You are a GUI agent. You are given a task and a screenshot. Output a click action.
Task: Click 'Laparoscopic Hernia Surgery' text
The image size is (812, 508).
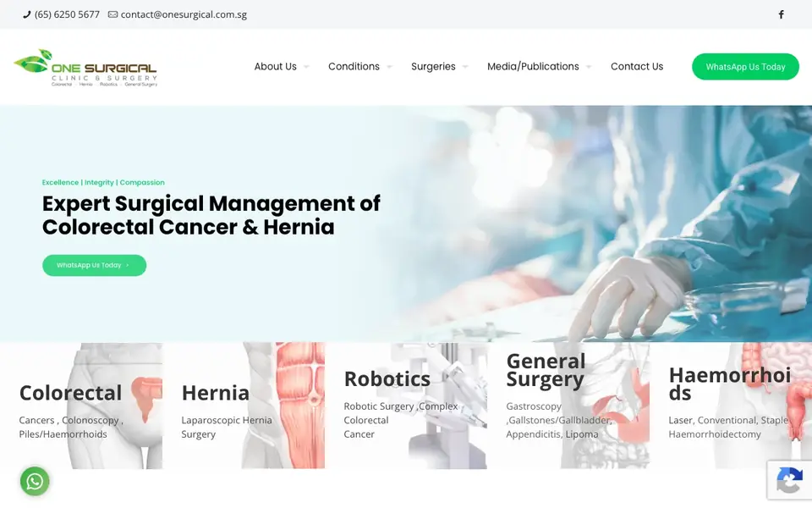(x=227, y=427)
